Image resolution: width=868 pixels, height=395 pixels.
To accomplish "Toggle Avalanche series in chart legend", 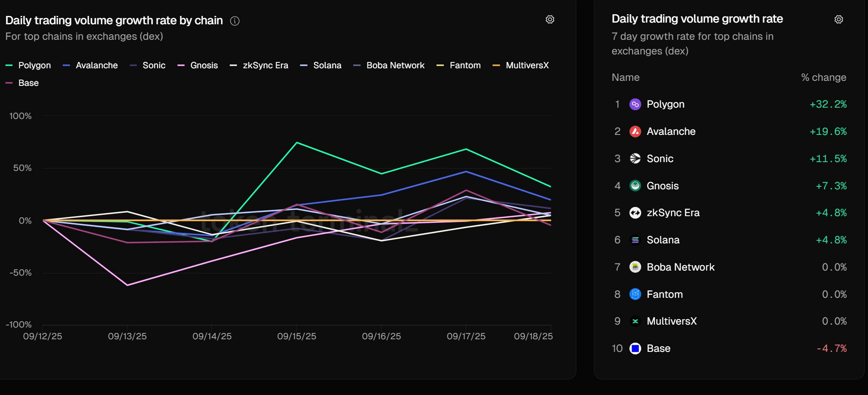I will [x=90, y=65].
